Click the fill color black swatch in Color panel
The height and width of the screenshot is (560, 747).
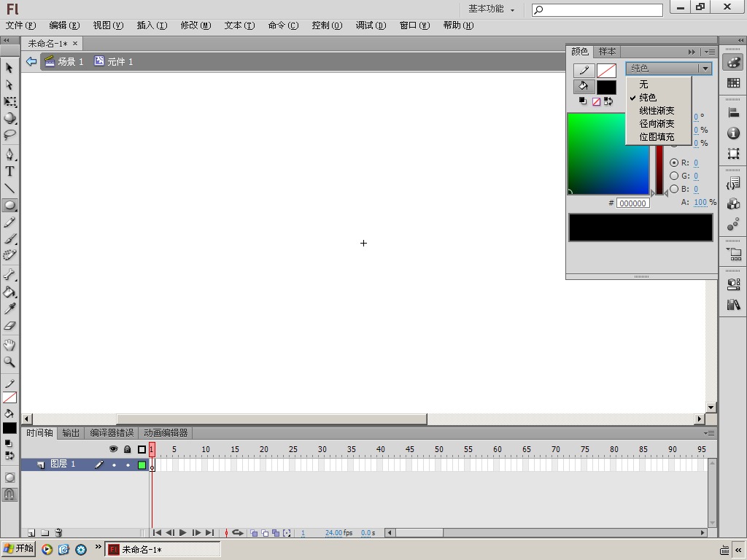[x=606, y=87]
